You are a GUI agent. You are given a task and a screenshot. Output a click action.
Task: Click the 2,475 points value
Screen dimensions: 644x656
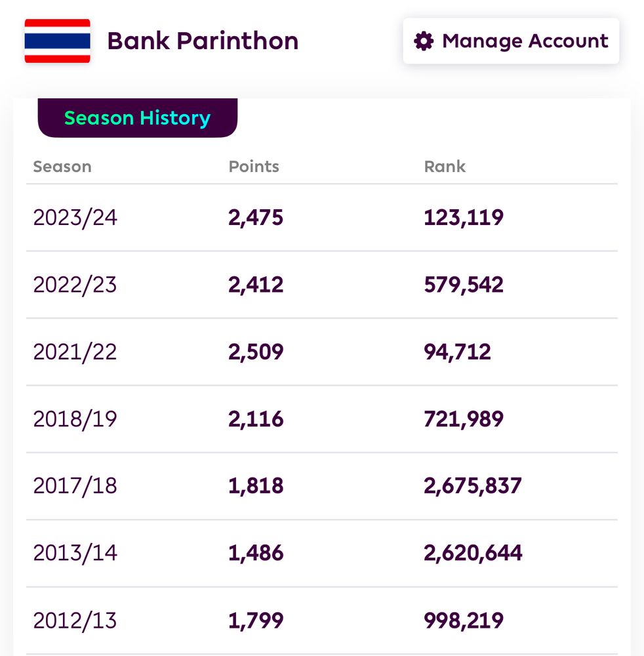click(256, 218)
